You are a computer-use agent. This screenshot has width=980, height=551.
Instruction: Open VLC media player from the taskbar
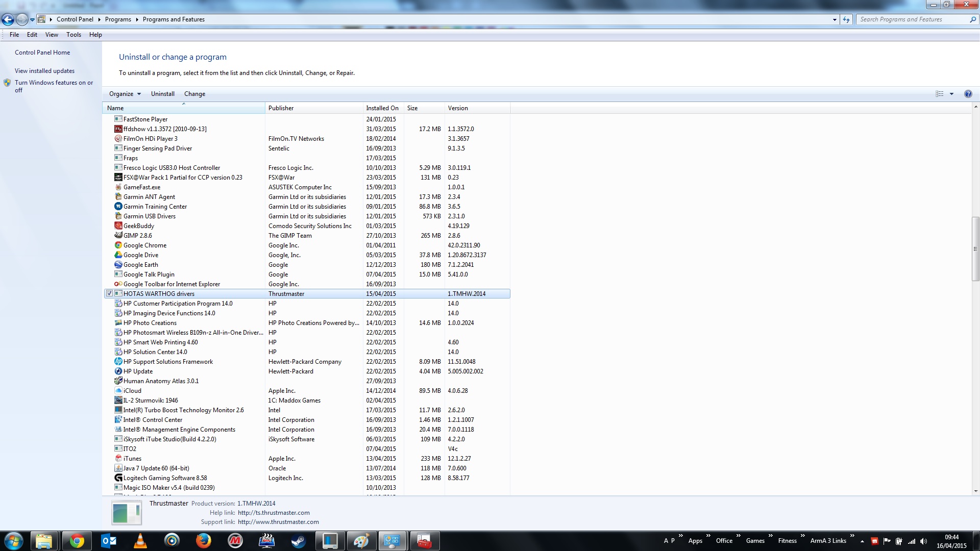[x=140, y=541]
